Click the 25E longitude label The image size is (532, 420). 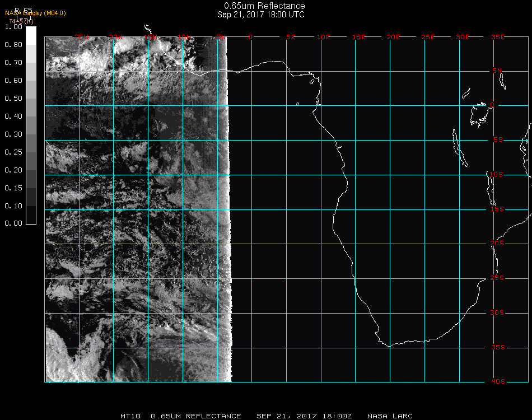click(x=428, y=37)
